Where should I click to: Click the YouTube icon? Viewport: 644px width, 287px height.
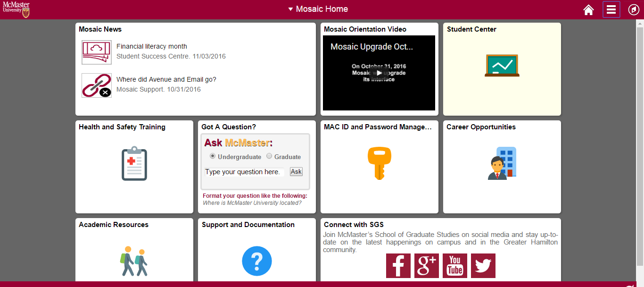454,266
